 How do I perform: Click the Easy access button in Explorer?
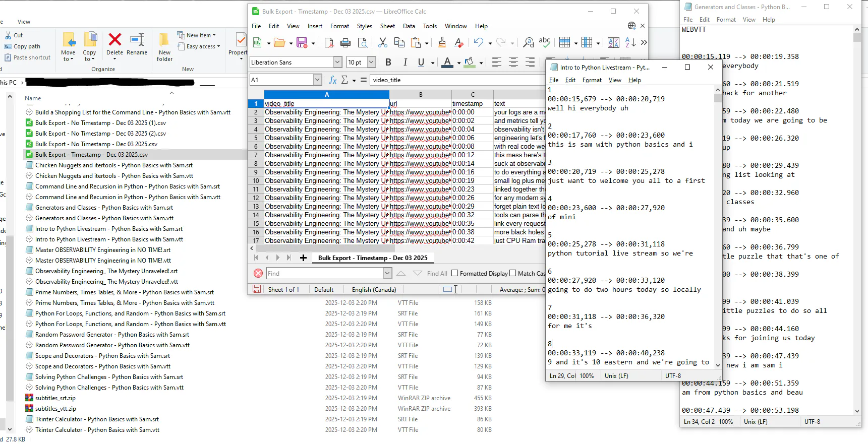coord(199,46)
